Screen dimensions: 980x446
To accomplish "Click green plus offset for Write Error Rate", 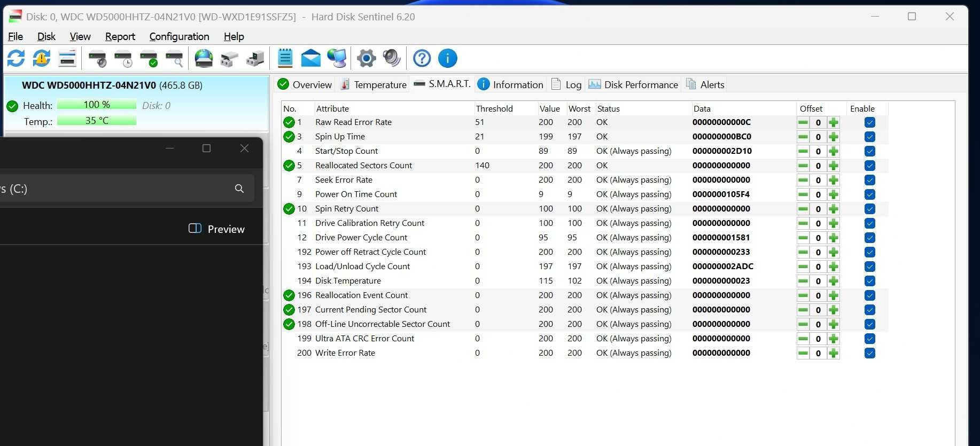I will click(x=833, y=353).
